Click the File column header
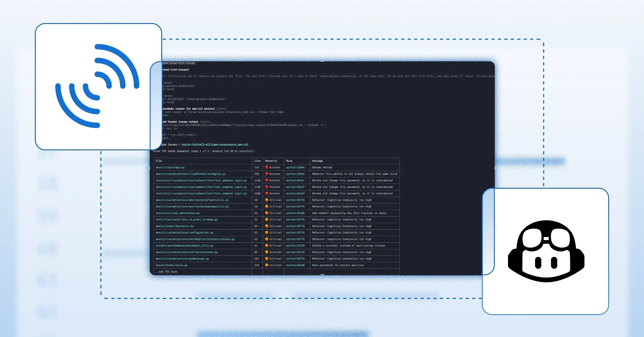The height and width of the screenshot is (337, 644). point(159,161)
